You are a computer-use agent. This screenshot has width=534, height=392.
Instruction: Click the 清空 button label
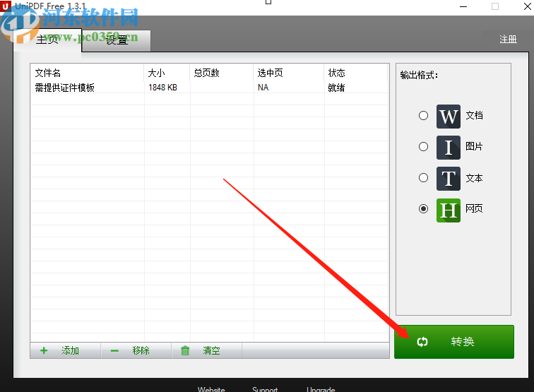211,350
